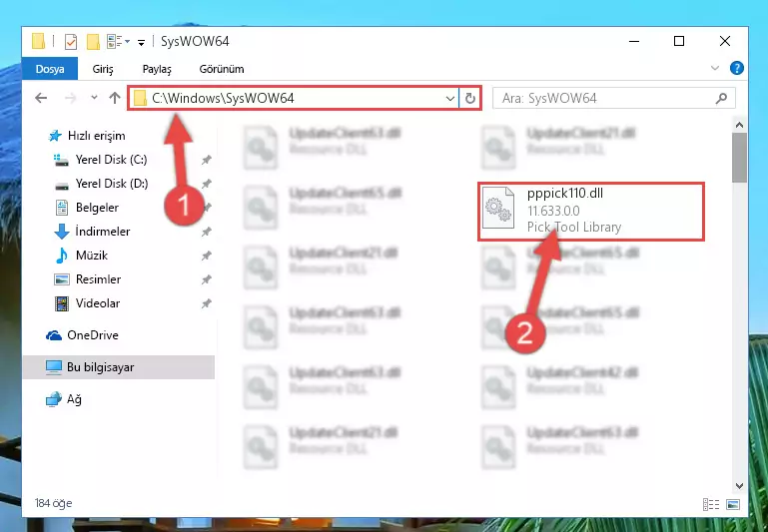The height and width of the screenshot is (532, 768).
Task: Select OneDrive in the navigation pane
Action: tap(93, 335)
